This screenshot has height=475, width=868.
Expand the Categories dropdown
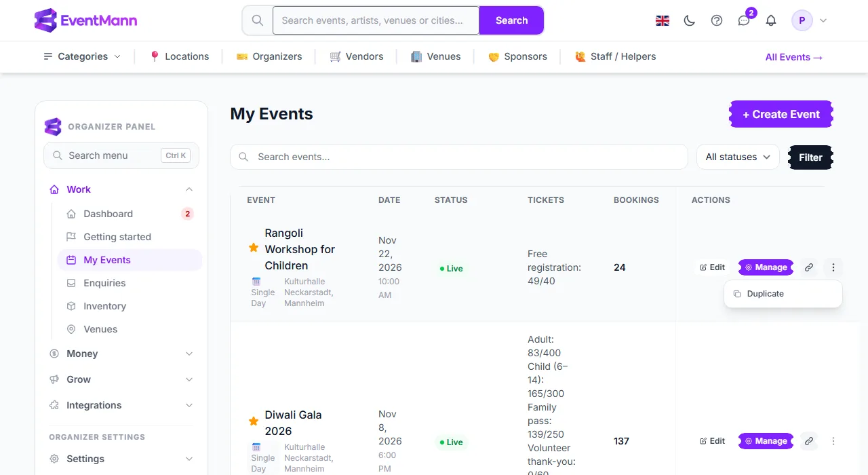pyautogui.click(x=82, y=56)
